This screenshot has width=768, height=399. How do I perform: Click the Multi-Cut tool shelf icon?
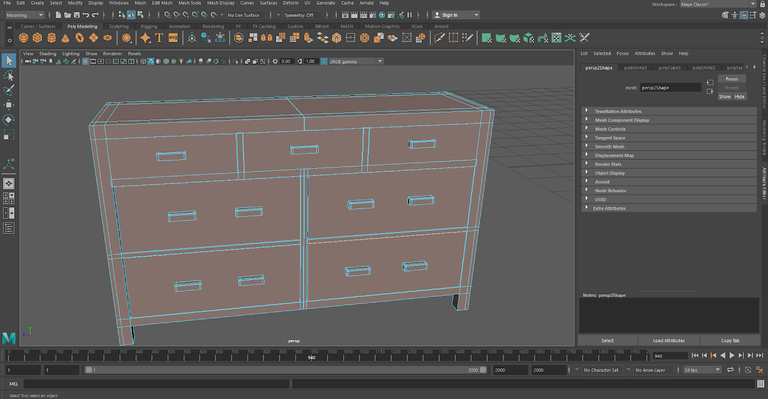439,38
